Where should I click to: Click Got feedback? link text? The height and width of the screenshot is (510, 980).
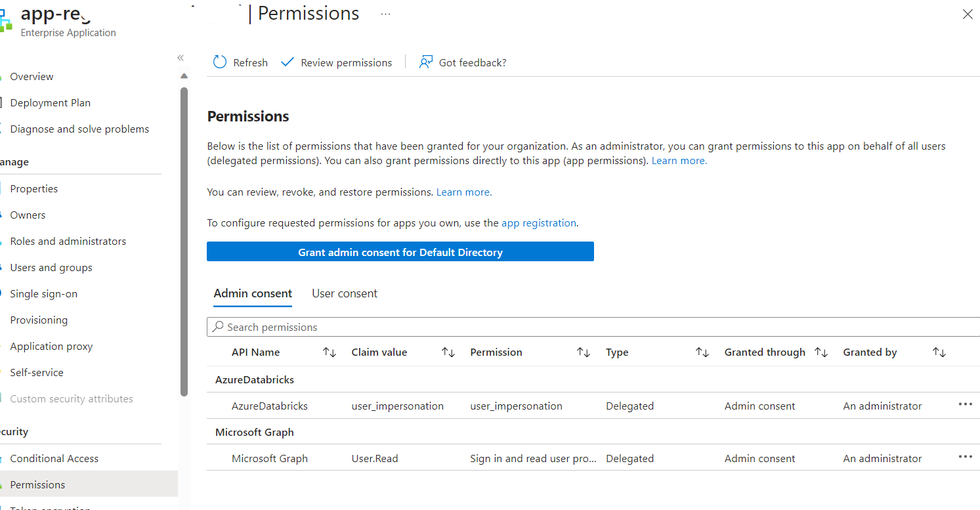[473, 63]
